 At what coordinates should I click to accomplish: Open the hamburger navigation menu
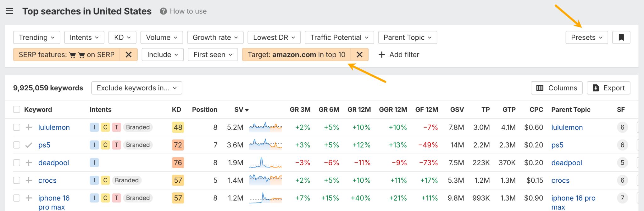pyautogui.click(x=10, y=11)
